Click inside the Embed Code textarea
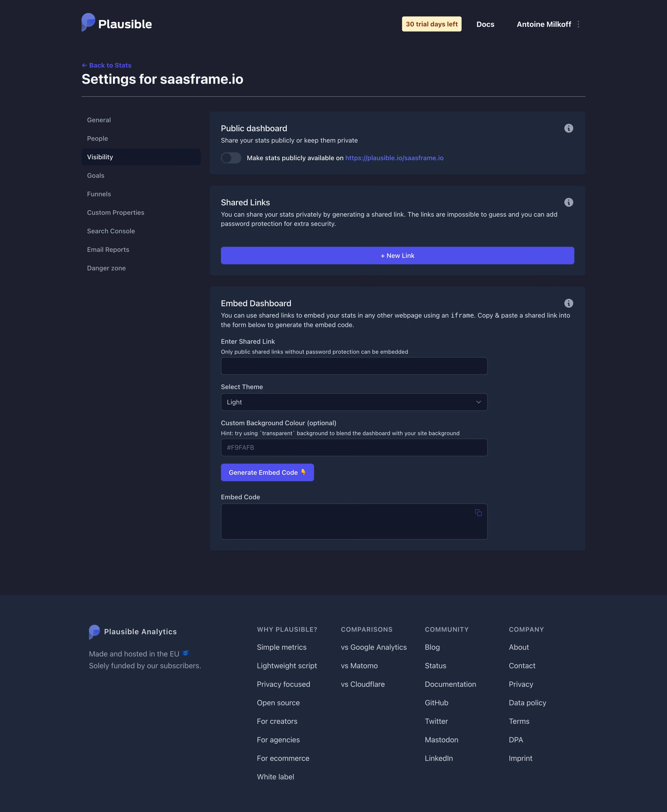 354,521
